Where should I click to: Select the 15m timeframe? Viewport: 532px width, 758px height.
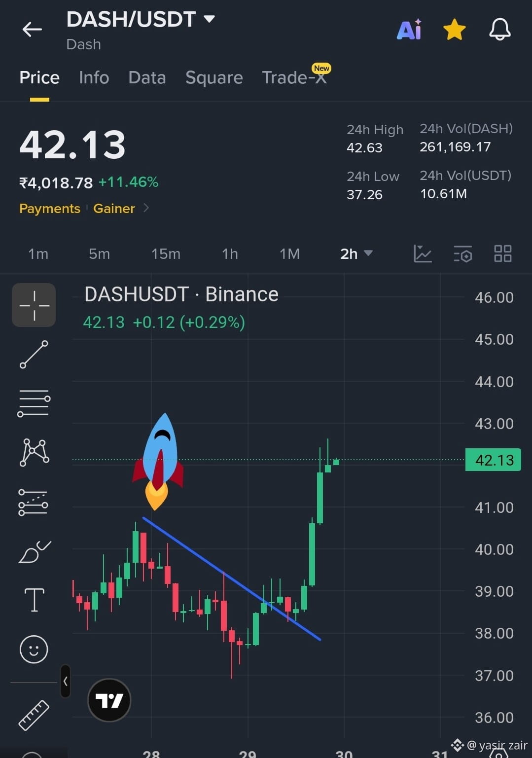pos(166,253)
